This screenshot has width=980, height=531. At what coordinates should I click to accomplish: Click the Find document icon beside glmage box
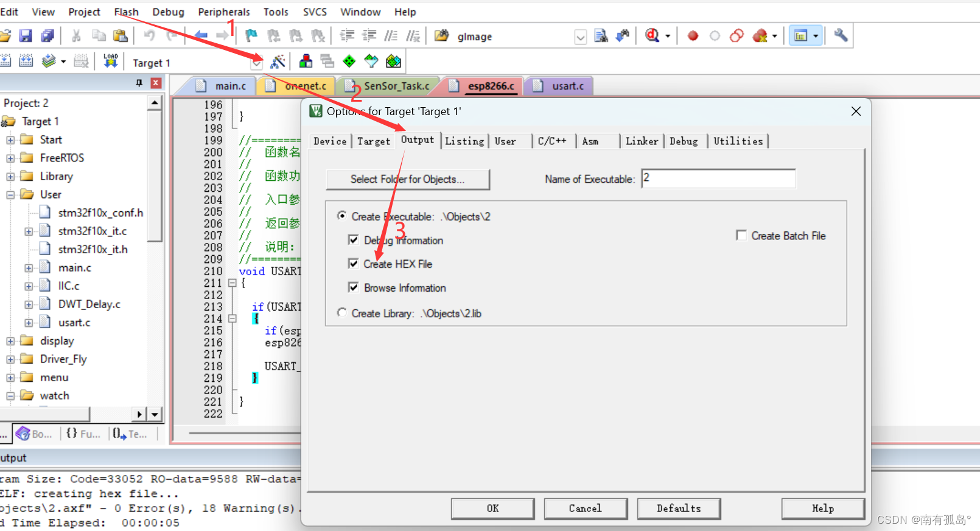601,36
